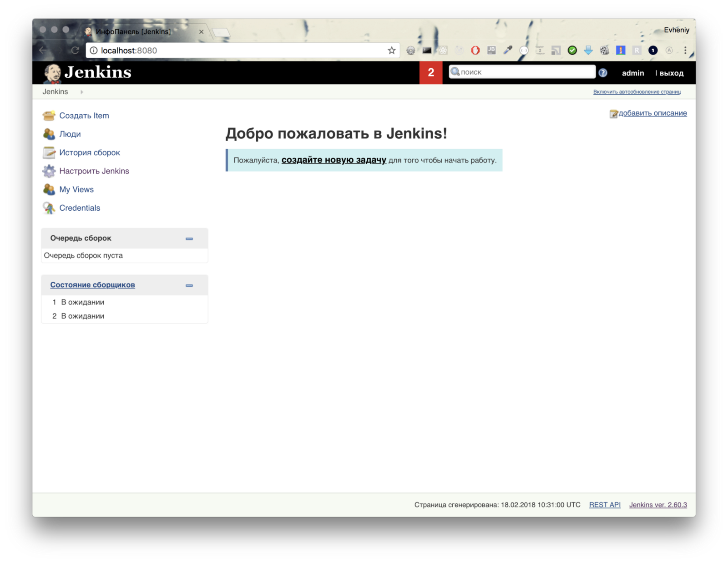Screen dimensions: 728x563
Task: Expand the Jenkins breadcrumb arrow
Action: pyautogui.click(x=82, y=92)
